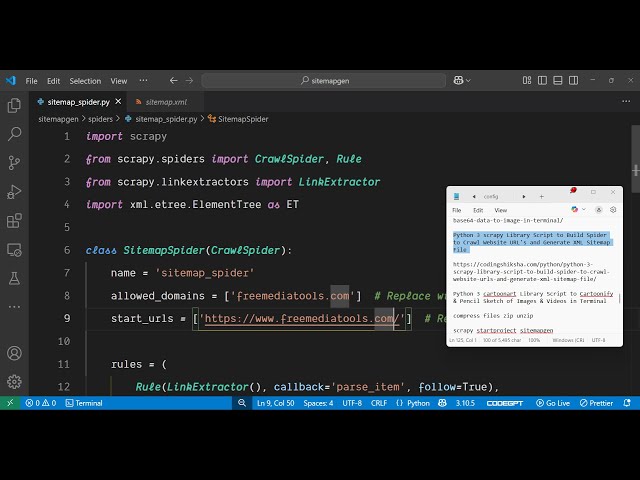
Task: Open notifications bell in status bar
Action: tap(627, 403)
